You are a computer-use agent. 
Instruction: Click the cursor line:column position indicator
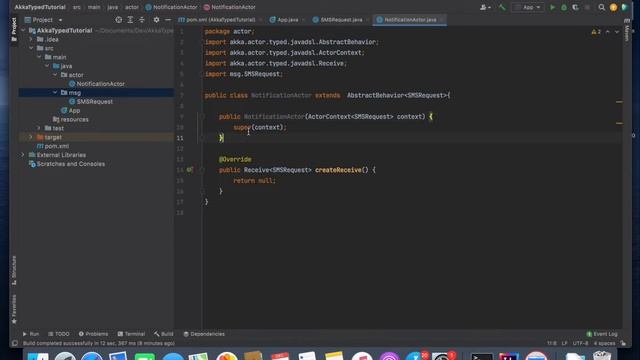[551, 343]
